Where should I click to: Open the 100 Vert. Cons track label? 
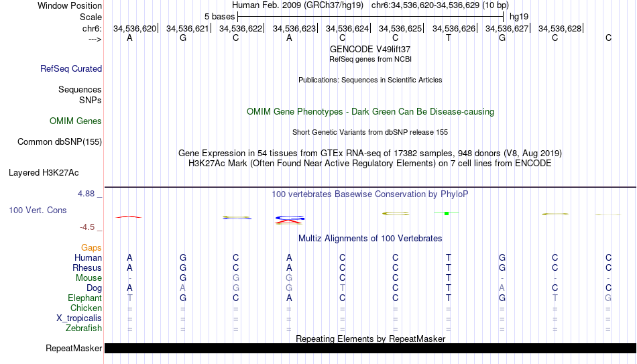[38, 210]
